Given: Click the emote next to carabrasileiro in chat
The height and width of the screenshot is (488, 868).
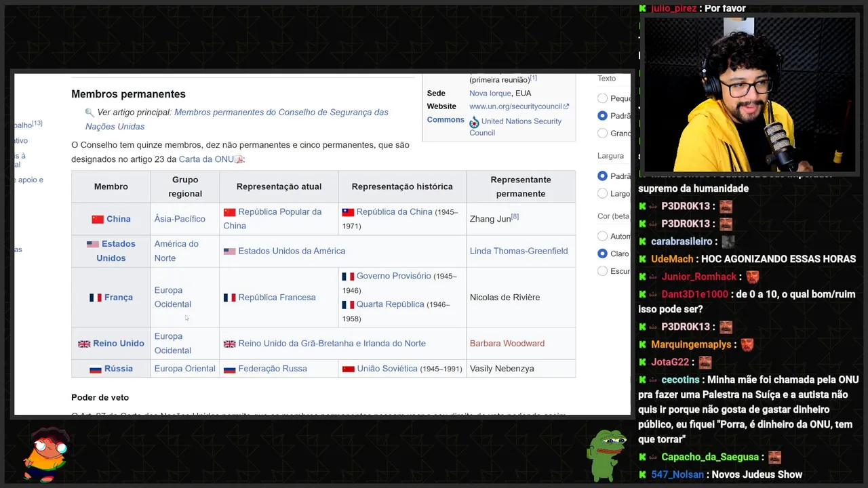Looking at the screenshot, I should (x=728, y=241).
